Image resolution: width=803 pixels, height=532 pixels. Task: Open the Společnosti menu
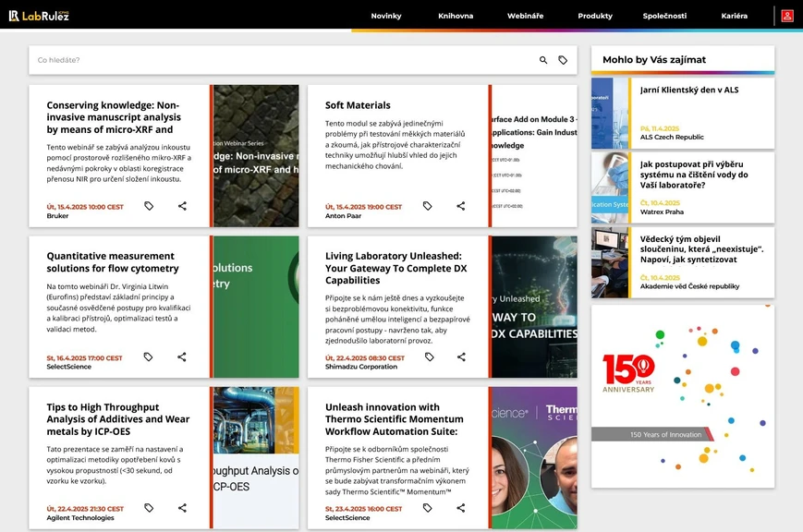click(664, 16)
